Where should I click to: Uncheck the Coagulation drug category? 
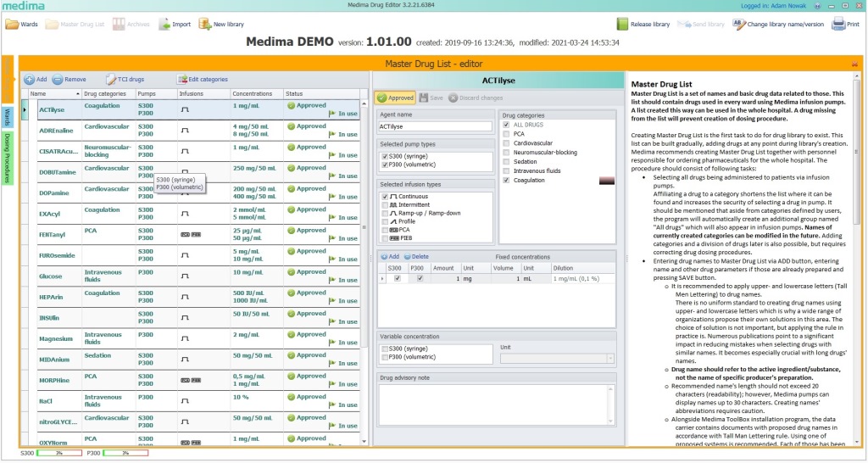click(x=506, y=181)
